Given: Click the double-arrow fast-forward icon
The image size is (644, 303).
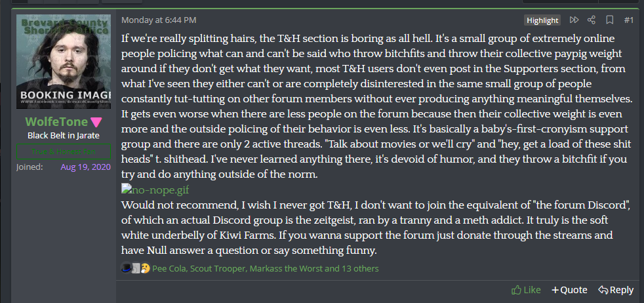Looking at the screenshot, I should (574, 20).
